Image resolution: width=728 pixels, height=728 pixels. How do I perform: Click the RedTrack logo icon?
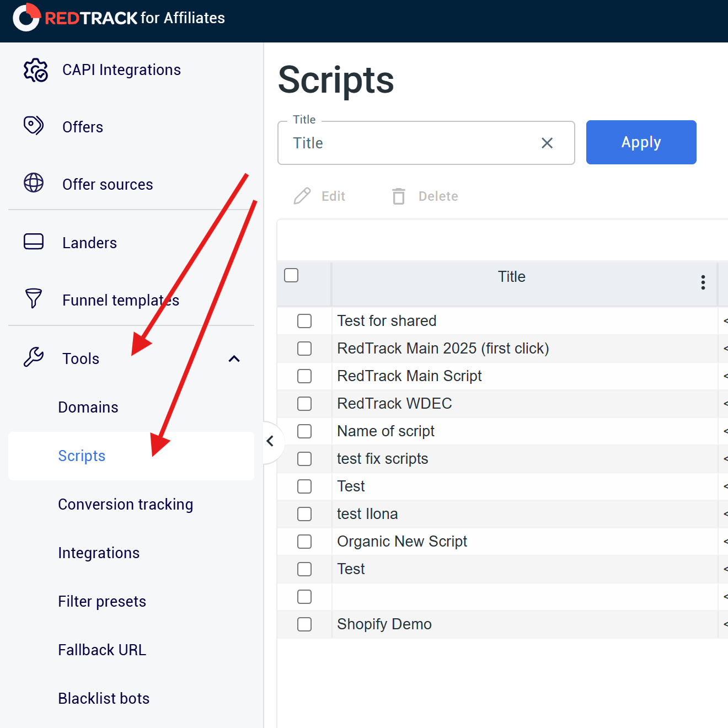pos(26,18)
